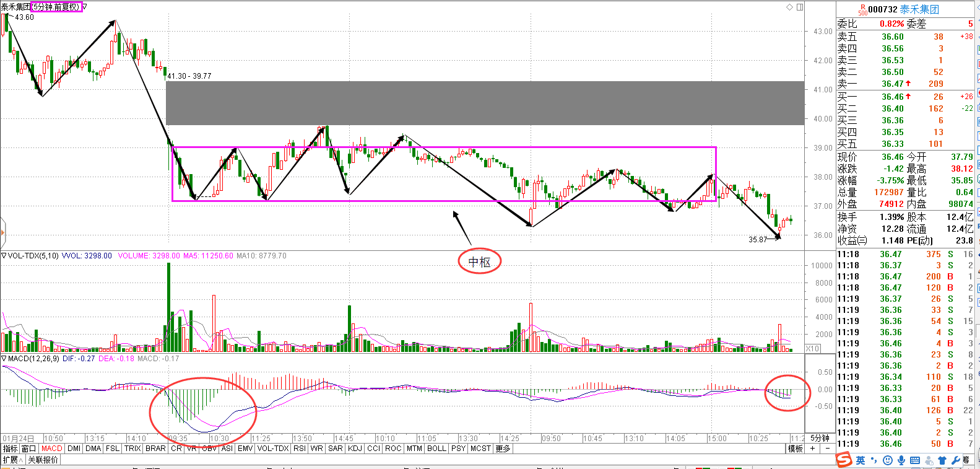Viewport: 980px width, 469px height.
Task: Switch to PSY indicator
Action: pos(458,449)
